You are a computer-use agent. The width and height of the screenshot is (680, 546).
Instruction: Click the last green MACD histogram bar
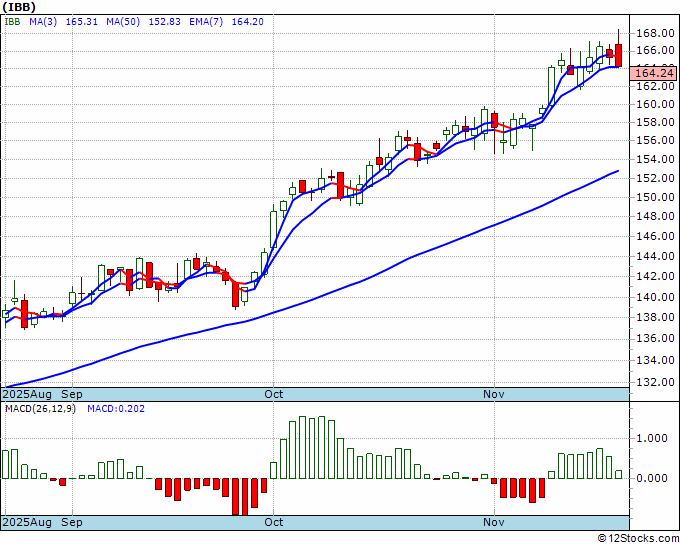(619, 474)
